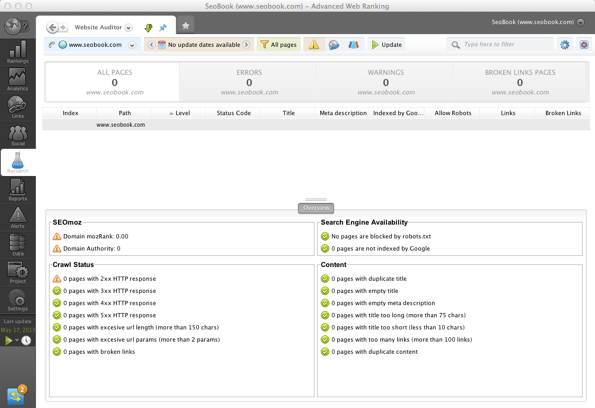Go back with the left arrow navigation button
Screen dimensions: 595x408
click(x=52, y=27)
